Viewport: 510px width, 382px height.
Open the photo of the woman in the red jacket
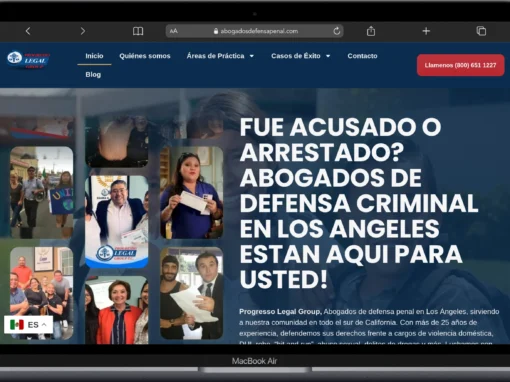(117, 310)
